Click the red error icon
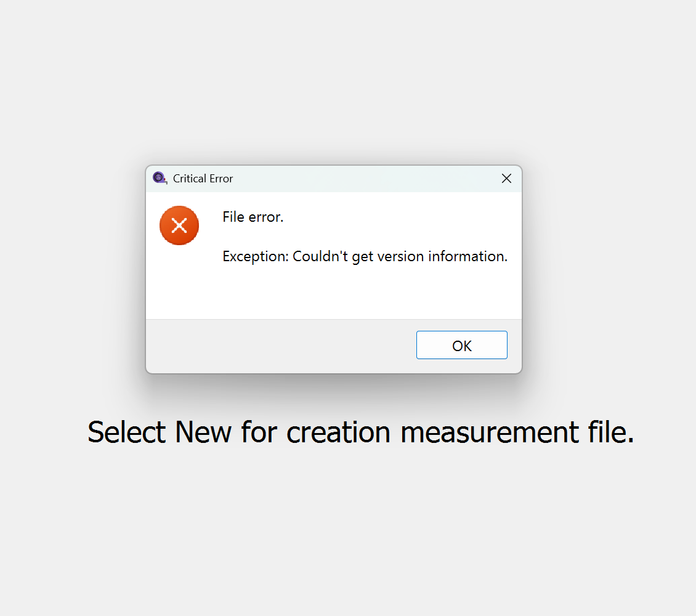Image resolution: width=696 pixels, height=616 pixels. coord(179,225)
